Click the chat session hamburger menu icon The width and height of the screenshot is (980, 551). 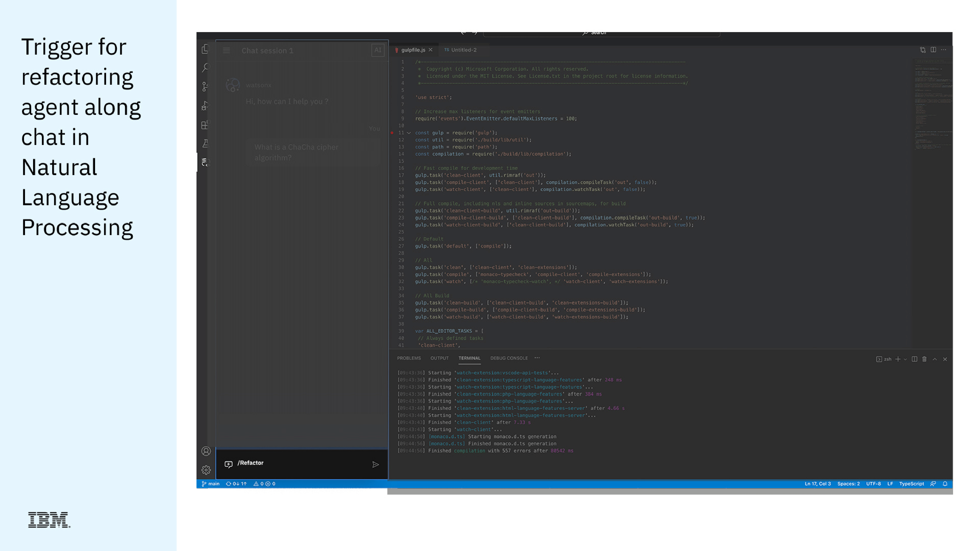[226, 51]
